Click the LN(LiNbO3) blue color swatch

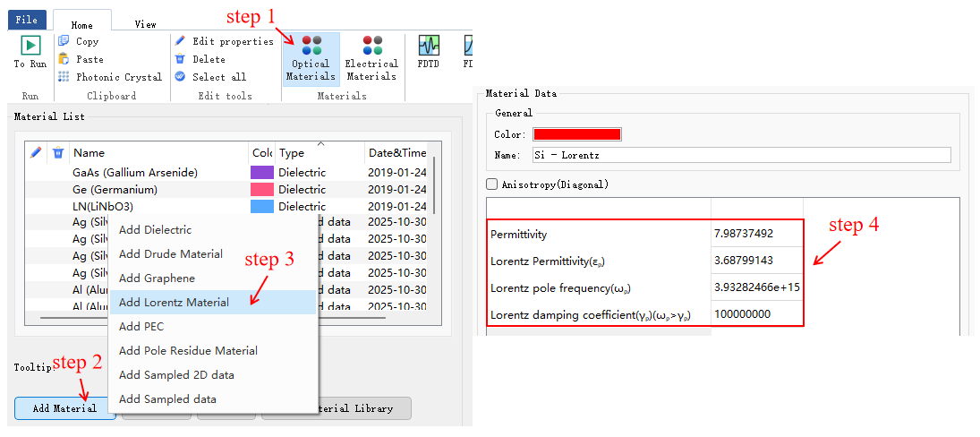pos(262,206)
